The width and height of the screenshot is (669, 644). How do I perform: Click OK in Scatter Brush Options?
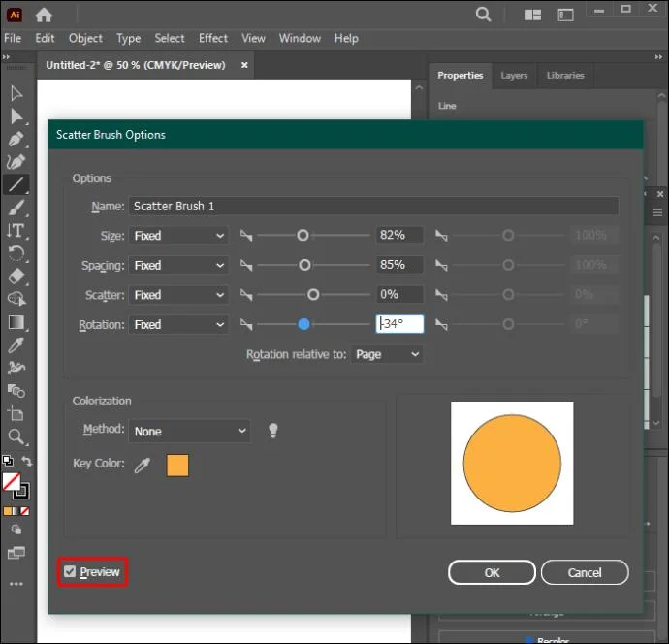(x=492, y=573)
